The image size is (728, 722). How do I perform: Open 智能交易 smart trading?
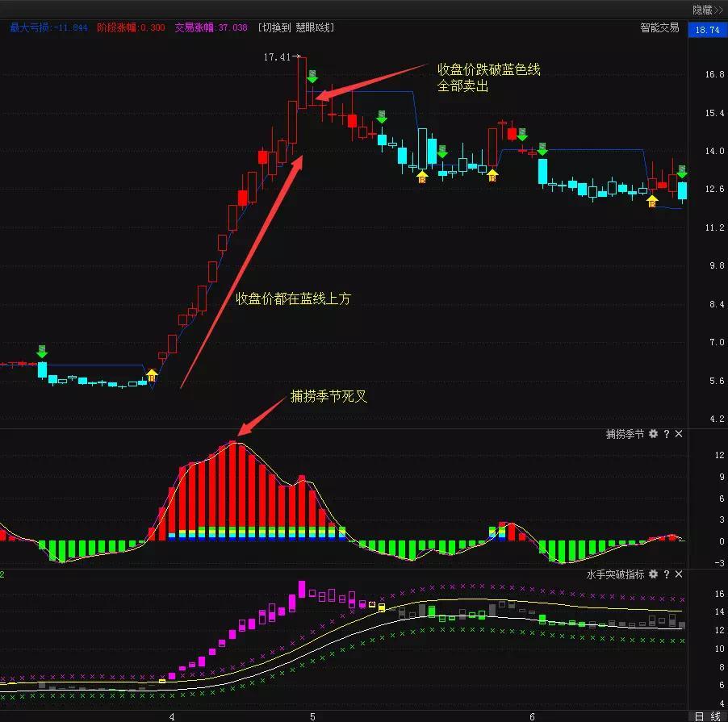(x=659, y=28)
